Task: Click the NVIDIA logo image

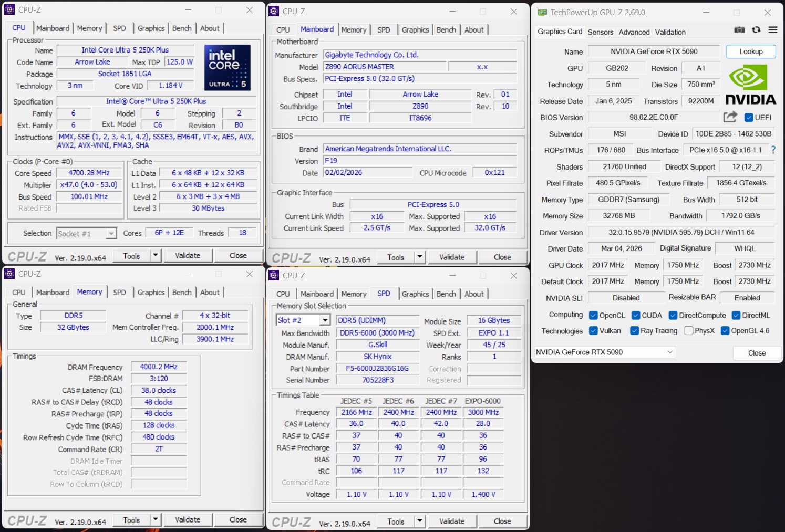Action: click(x=750, y=85)
